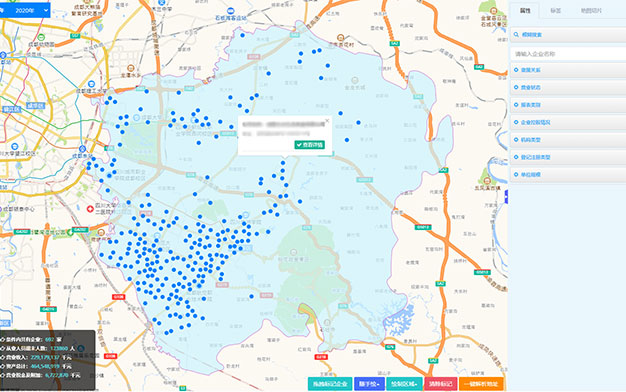Click the magnifier search icon in side panel

coord(516,35)
